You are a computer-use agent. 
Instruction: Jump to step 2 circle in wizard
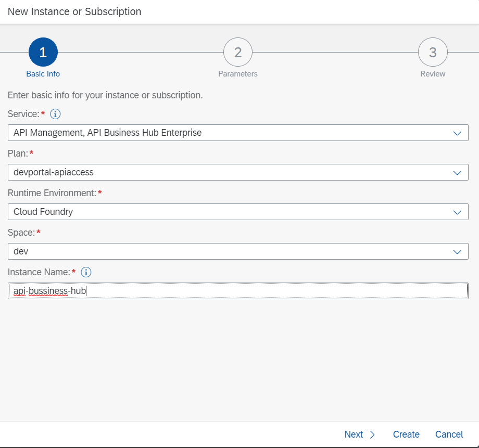tap(238, 52)
